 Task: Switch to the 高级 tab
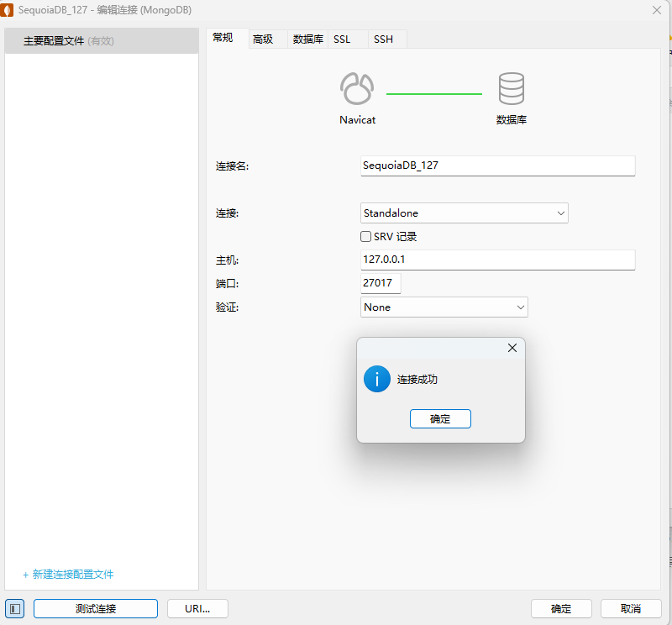pyautogui.click(x=263, y=39)
